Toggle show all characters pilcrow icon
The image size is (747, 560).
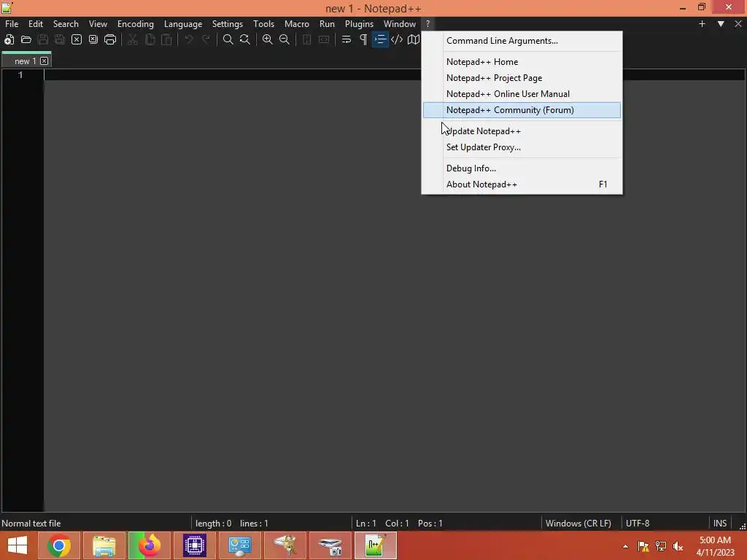tap(363, 39)
